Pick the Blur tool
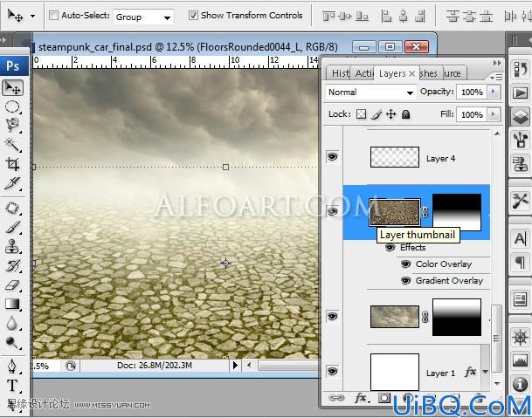 12,324
